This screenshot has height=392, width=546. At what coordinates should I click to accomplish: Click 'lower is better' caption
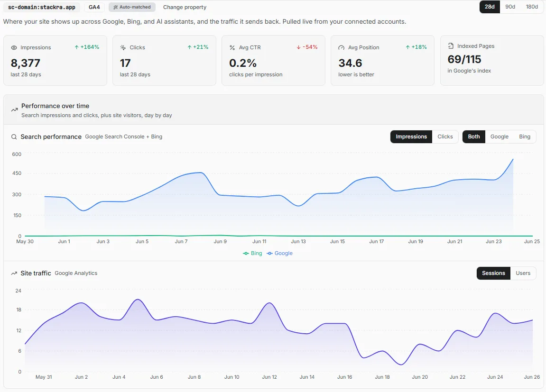click(x=356, y=74)
